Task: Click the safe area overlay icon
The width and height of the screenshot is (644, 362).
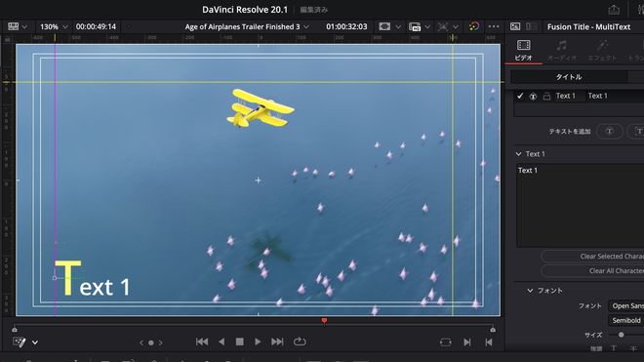Action: tap(384, 26)
